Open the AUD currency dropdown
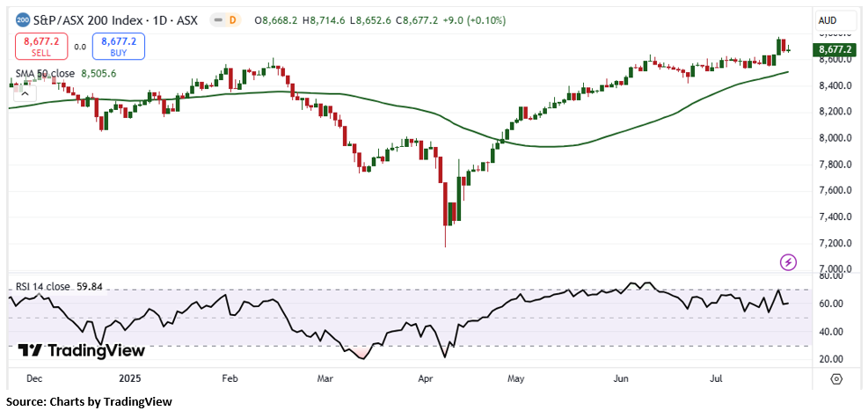Screen dimensions: 868x418 point(836,21)
